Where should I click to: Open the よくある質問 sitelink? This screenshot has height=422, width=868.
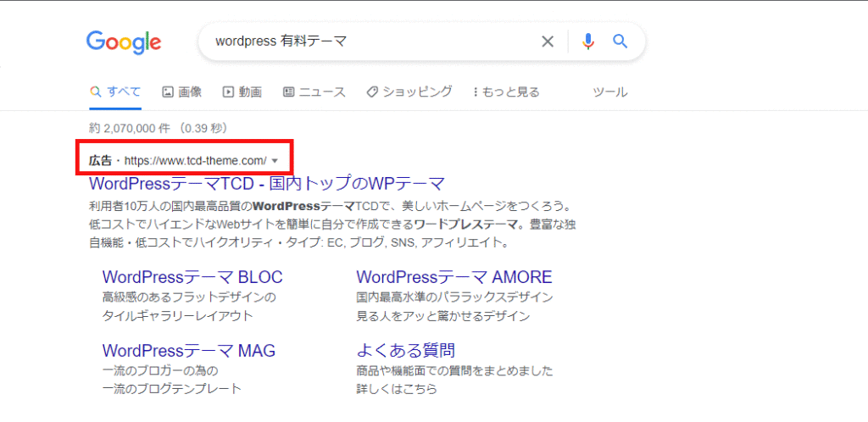coord(406,351)
